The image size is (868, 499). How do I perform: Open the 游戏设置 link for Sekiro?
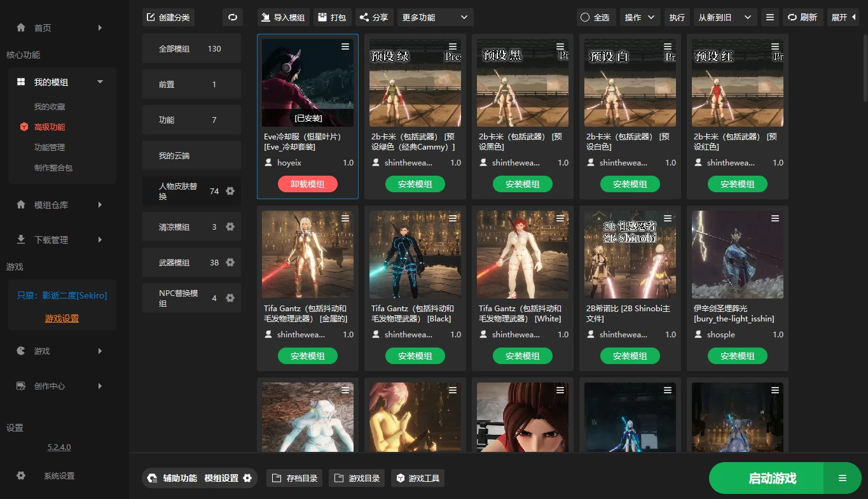coord(61,318)
